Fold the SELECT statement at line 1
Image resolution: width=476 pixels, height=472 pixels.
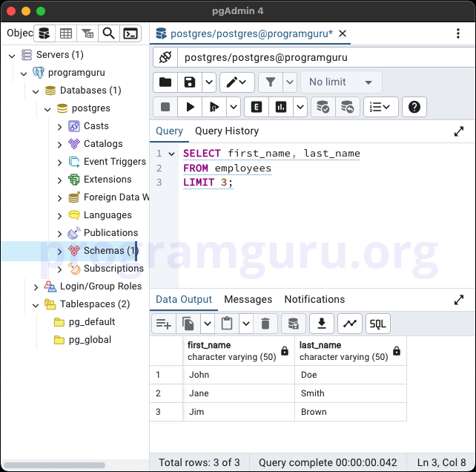pos(171,154)
